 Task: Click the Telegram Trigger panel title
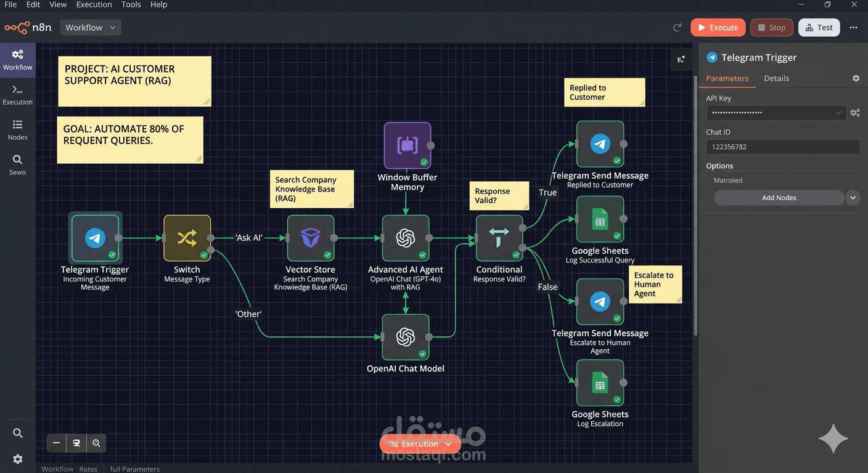[x=759, y=57]
